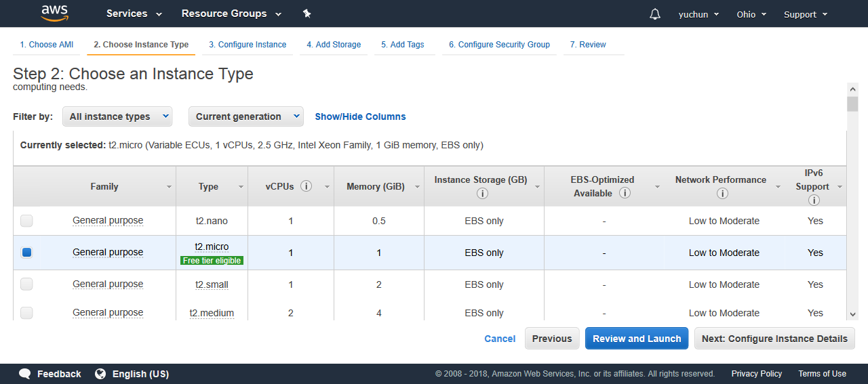The image size is (868, 384).
Task: Select the t2.medium instance checkbox
Action: coord(26,313)
